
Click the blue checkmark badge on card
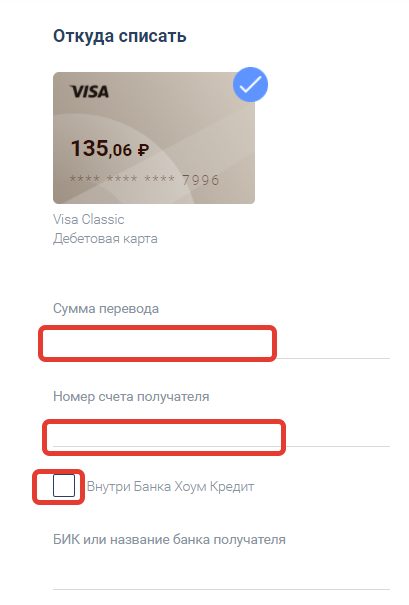pyautogui.click(x=250, y=84)
